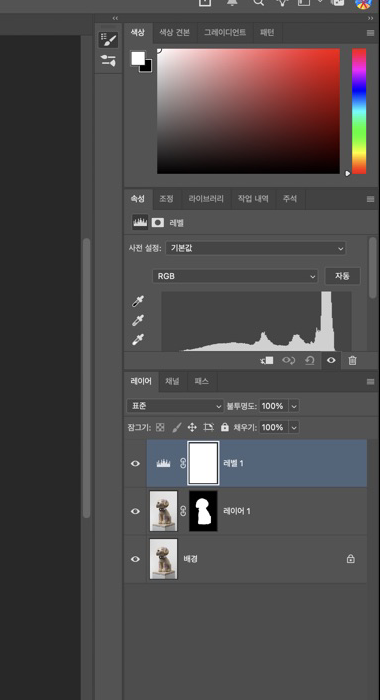Switch to the 채널 tab
380x700 pixels.
coord(172,381)
